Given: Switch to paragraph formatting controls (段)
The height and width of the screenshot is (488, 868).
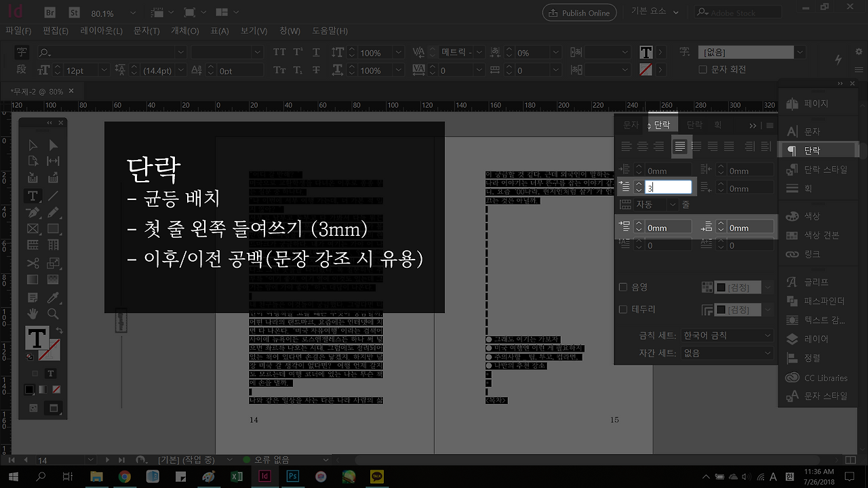Looking at the screenshot, I should click(x=22, y=70).
